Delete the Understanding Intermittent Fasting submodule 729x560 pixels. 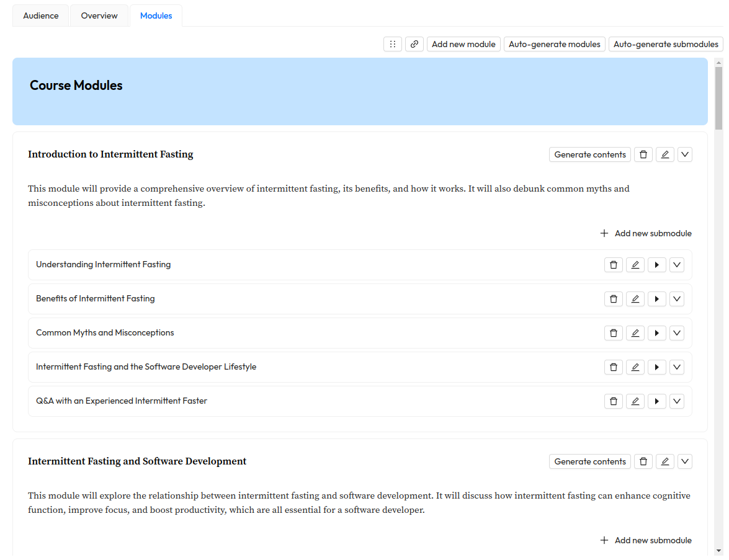pyautogui.click(x=613, y=265)
